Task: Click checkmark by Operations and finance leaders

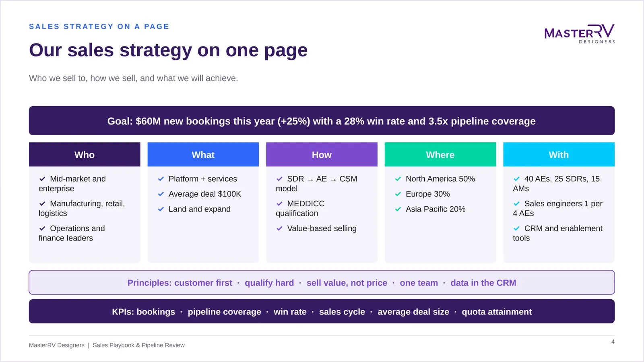Action: click(x=42, y=228)
